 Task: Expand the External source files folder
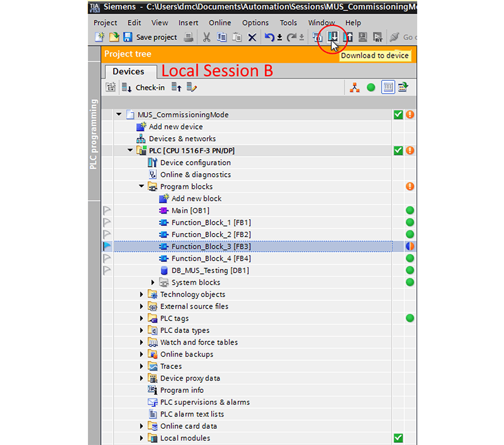(x=142, y=307)
